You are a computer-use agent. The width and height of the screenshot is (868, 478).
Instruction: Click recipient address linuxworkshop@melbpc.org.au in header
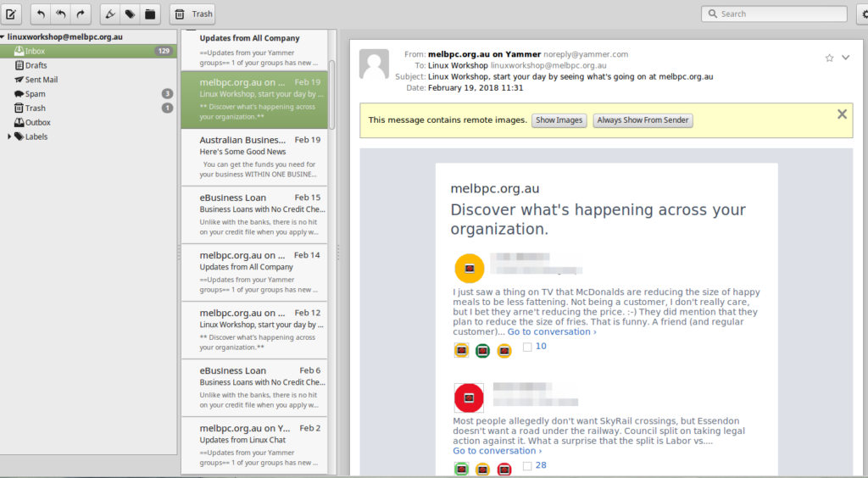click(x=548, y=65)
